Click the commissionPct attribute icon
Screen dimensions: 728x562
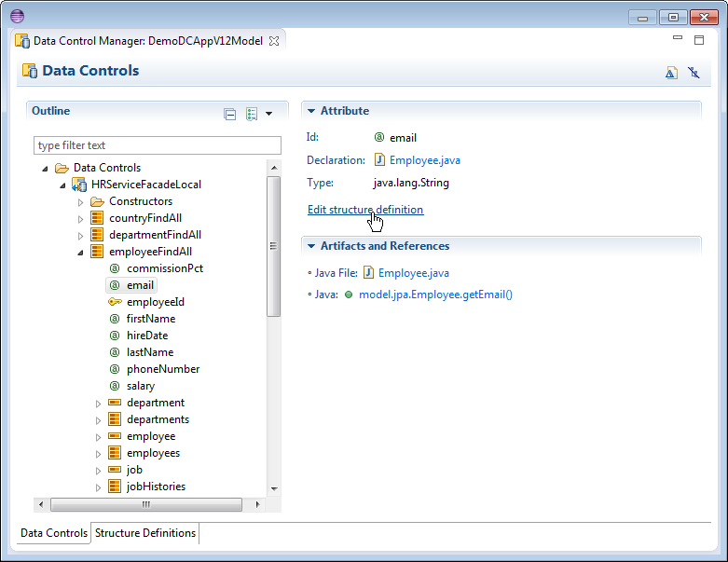click(115, 268)
